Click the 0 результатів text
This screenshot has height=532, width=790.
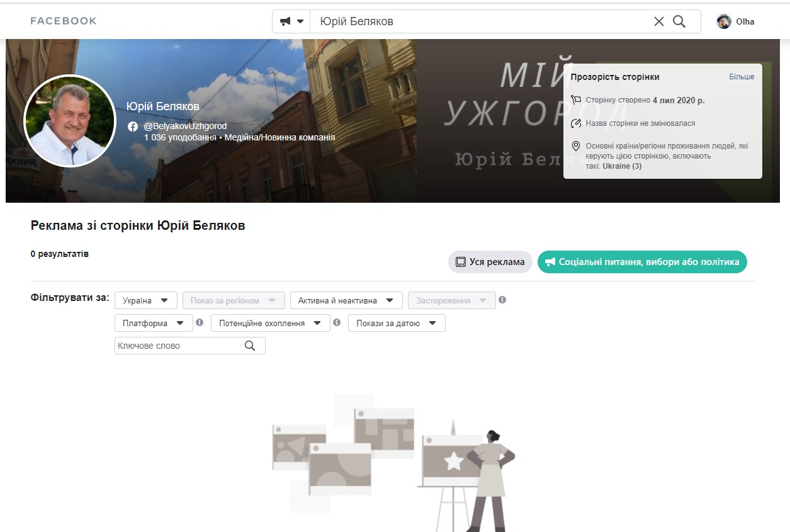(x=60, y=254)
